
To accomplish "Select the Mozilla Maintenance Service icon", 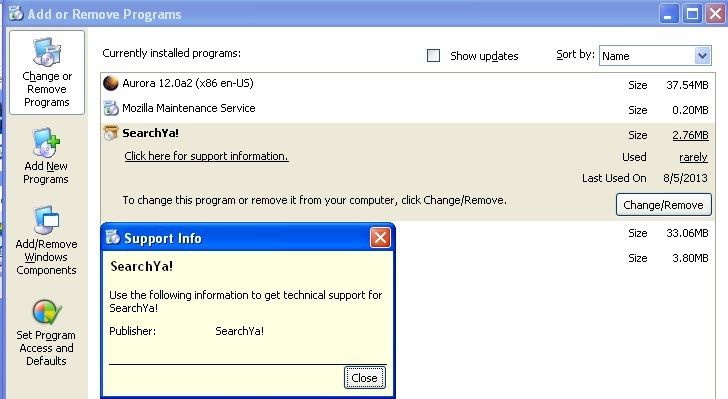I will [110, 108].
